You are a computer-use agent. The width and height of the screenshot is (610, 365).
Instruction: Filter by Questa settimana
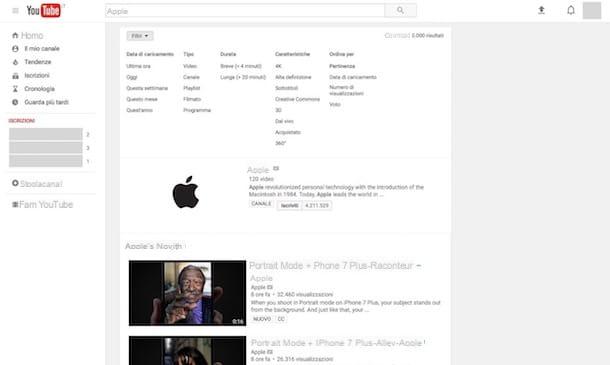[147, 88]
